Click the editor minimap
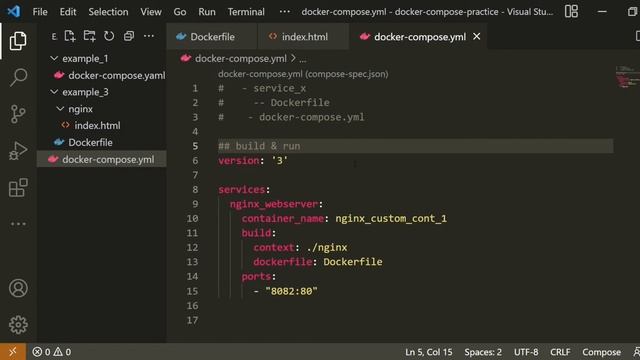Image resolution: width=640 pixels, height=360 pixels. point(627,77)
